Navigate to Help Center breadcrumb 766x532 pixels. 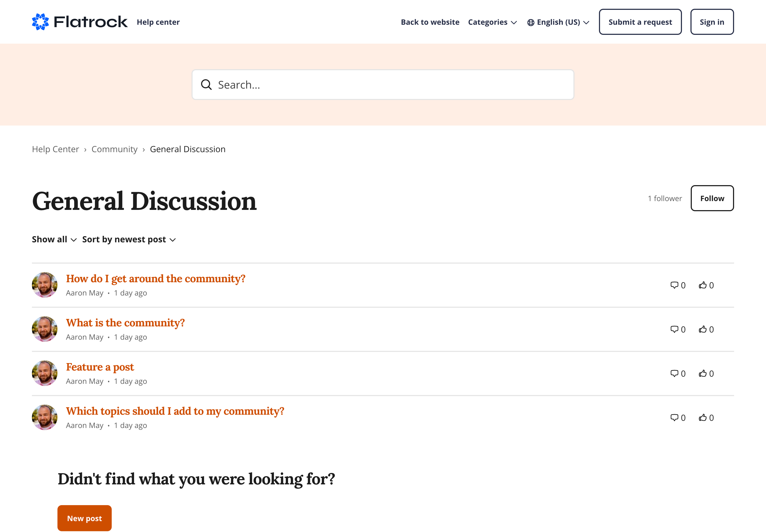55,149
